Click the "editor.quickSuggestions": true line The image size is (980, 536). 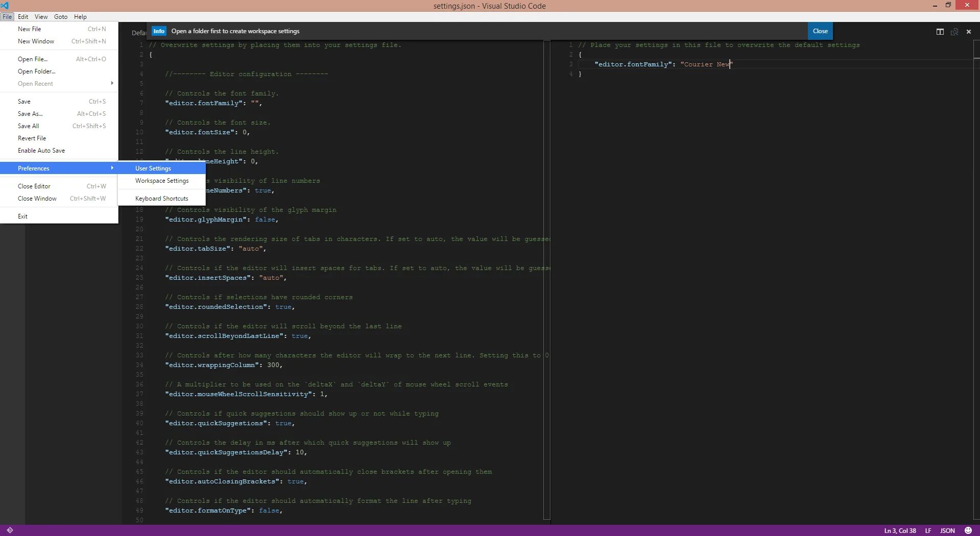[x=230, y=423]
